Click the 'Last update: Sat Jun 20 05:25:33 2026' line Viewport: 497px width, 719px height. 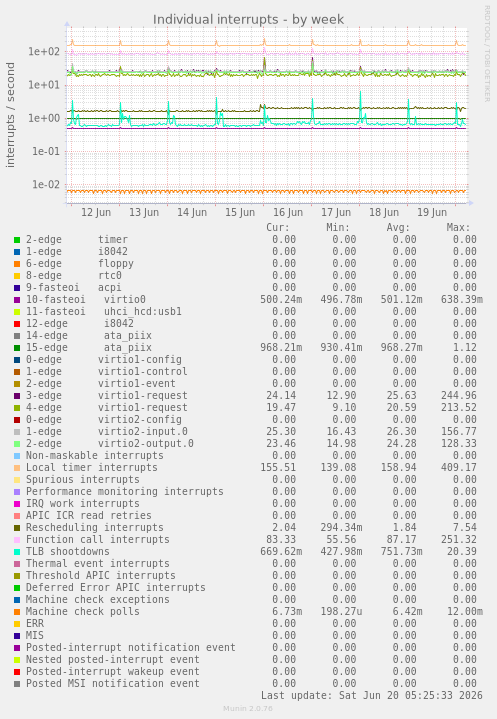[372, 696]
